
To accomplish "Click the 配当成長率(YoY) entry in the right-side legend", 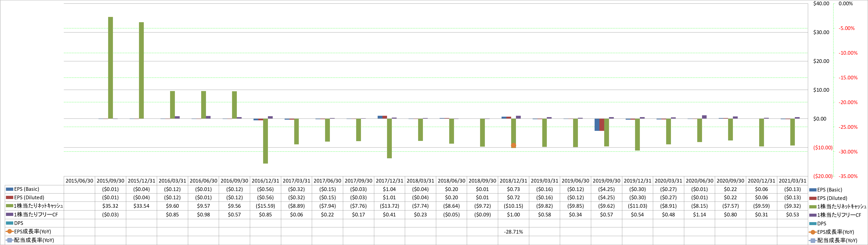I will [837, 240].
